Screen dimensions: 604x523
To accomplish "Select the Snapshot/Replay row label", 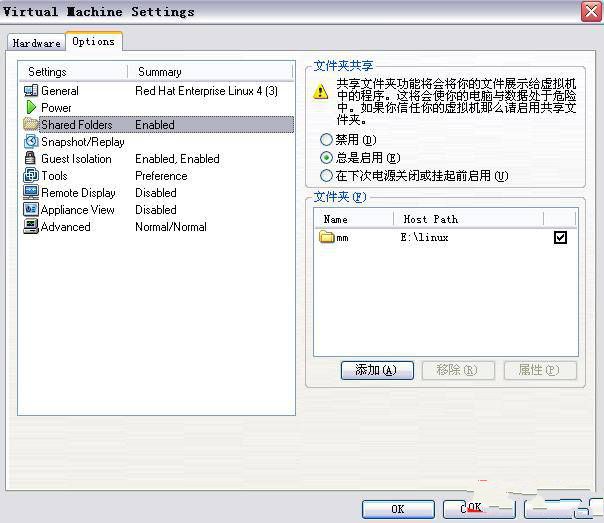I will pos(83,142).
